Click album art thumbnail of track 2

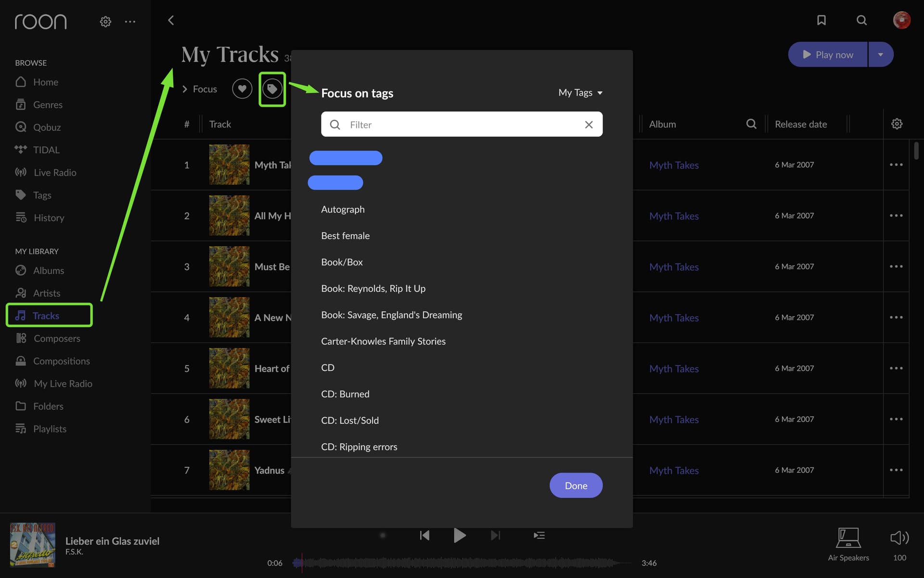click(x=229, y=215)
